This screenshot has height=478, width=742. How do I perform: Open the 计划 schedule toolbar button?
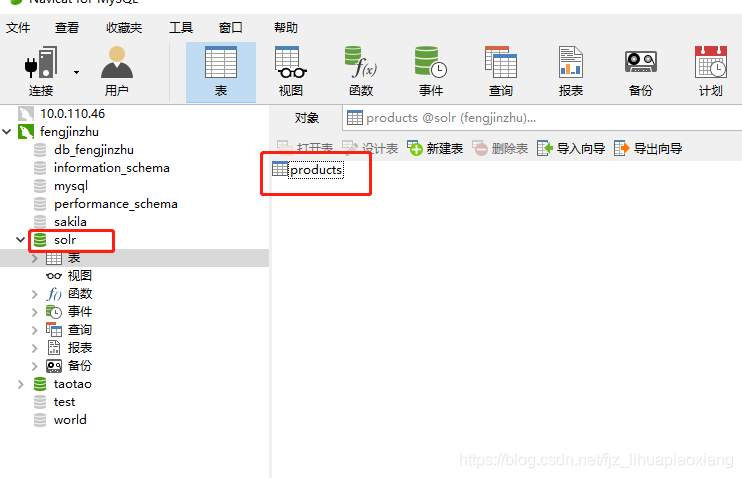pos(711,71)
